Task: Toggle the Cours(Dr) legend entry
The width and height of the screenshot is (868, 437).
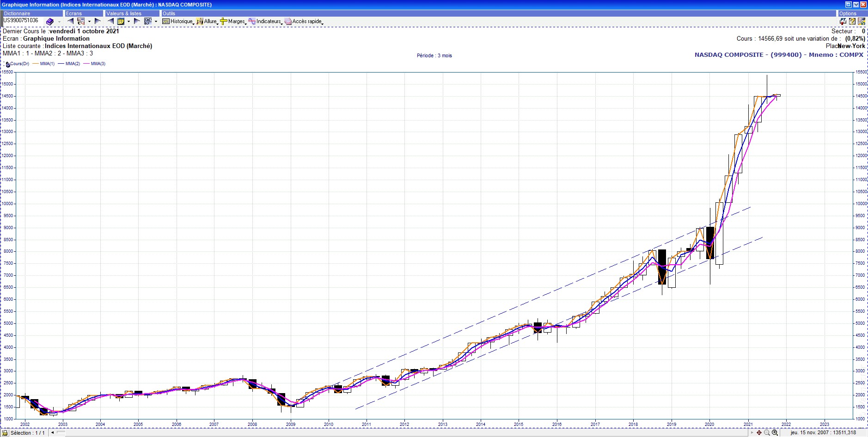Action: 18,64
